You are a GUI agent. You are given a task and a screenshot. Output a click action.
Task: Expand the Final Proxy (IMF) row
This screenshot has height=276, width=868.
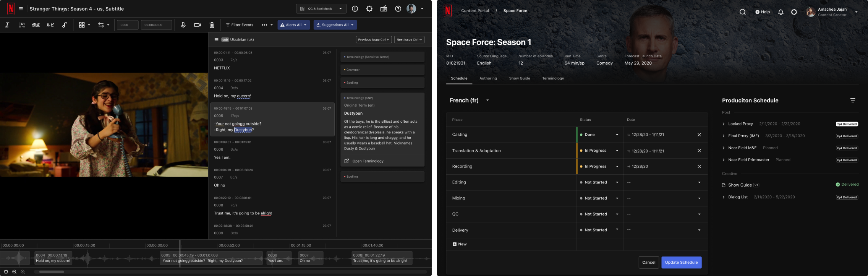pyautogui.click(x=724, y=136)
